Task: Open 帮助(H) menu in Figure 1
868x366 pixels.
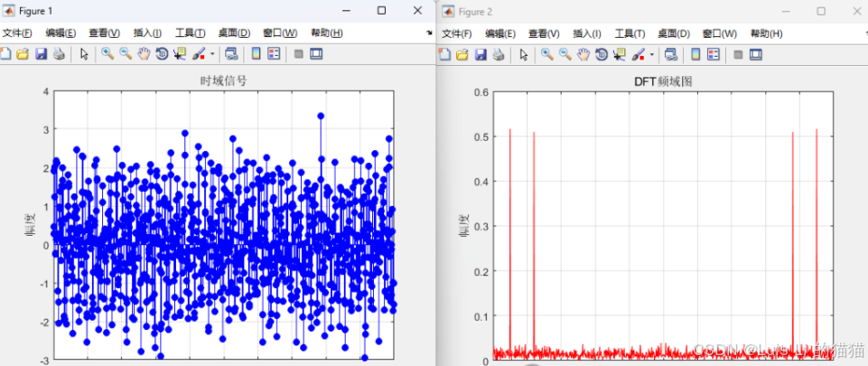Action: pos(327,33)
